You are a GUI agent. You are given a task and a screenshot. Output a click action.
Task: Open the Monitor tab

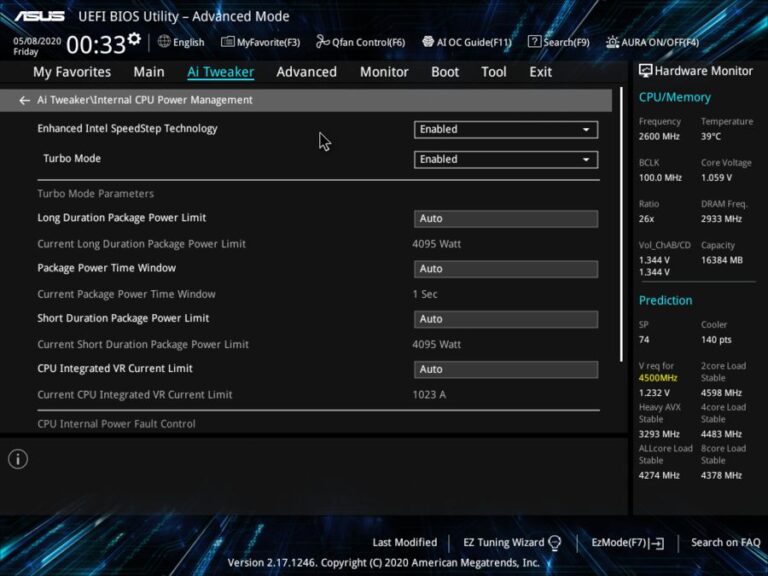[x=384, y=72]
